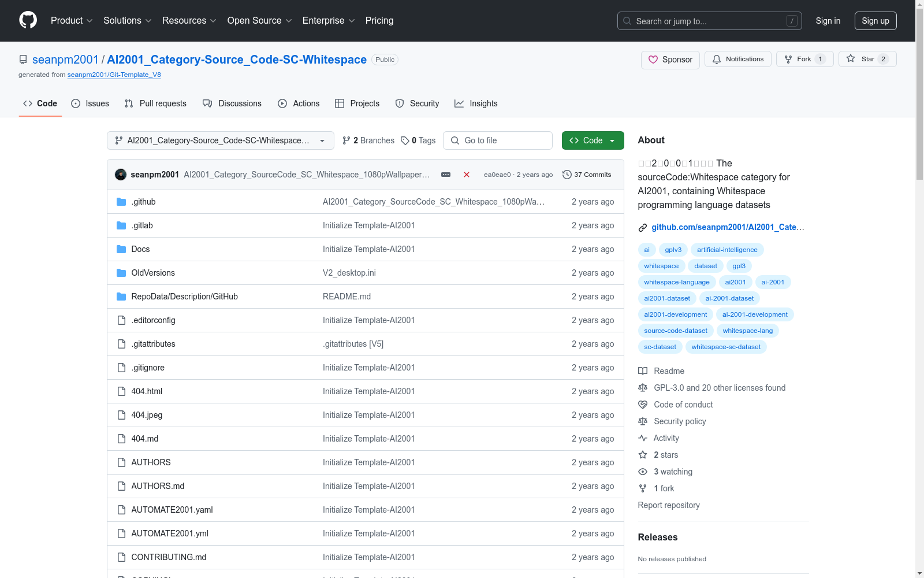Open seanpm2001 owner profile link
Screen dimensions: 924x578
coord(65,60)
